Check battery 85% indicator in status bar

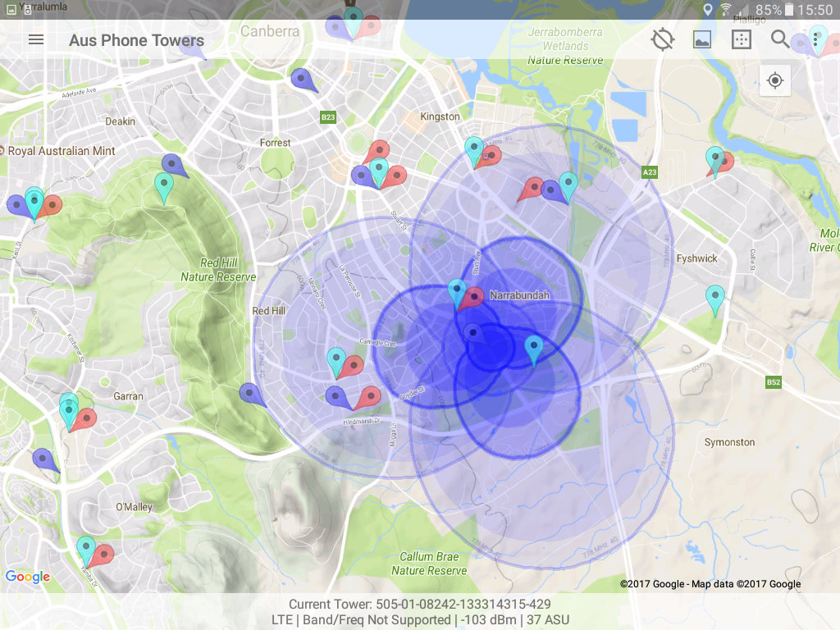click(x=774, y=10)
